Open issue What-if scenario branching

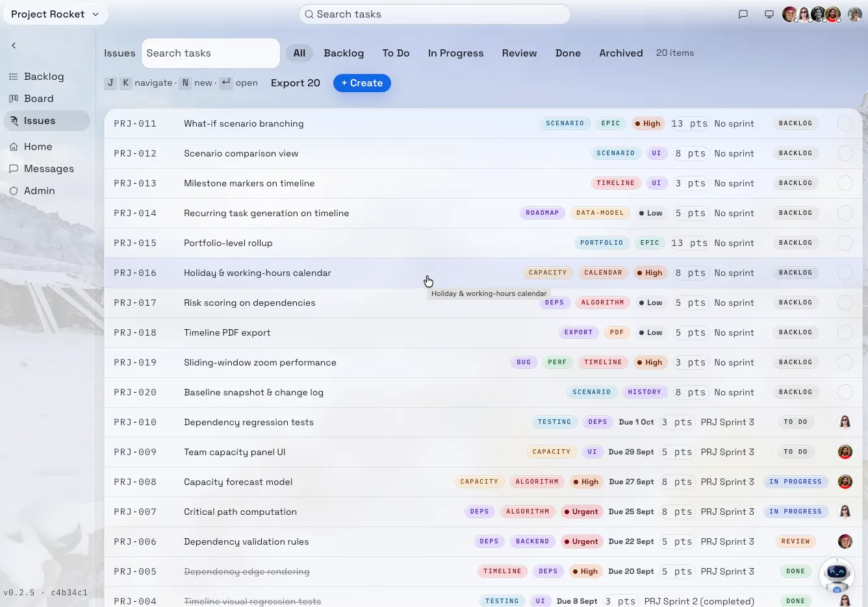[x=244, y=123]
